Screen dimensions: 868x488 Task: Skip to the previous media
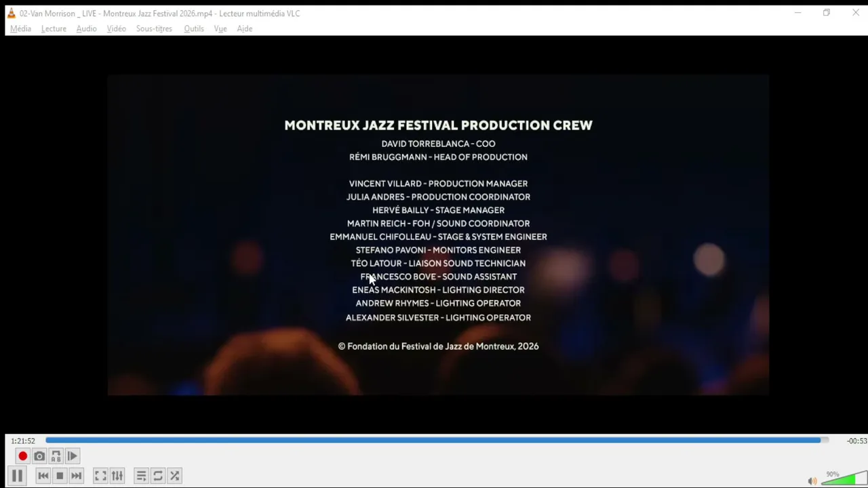(43, 476)
